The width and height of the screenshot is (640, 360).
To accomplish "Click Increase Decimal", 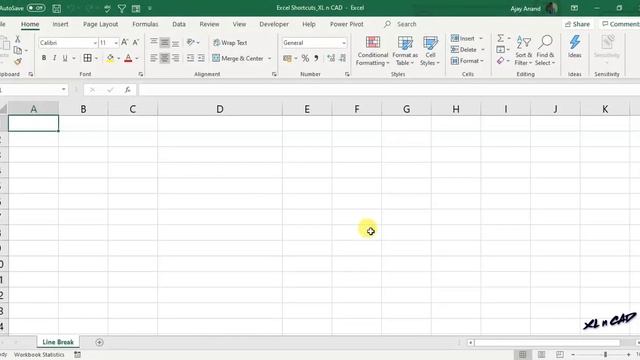I will point(331,58).
